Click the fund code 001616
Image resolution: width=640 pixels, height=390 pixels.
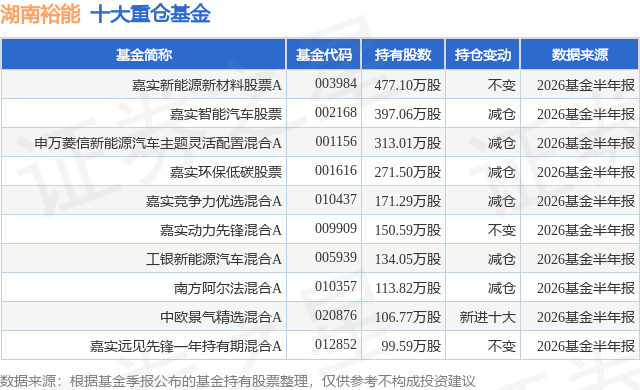point(336,170)
